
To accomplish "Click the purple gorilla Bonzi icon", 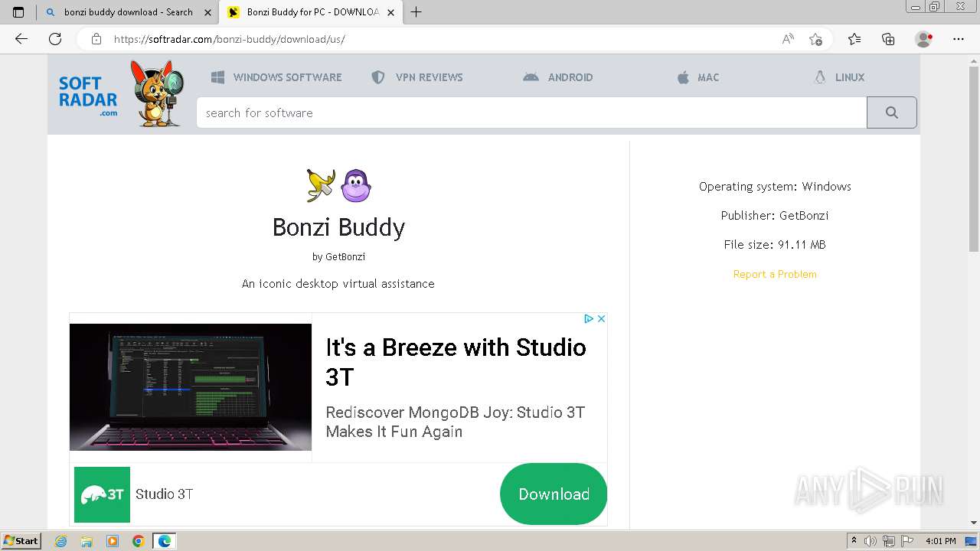I will 355,185.
